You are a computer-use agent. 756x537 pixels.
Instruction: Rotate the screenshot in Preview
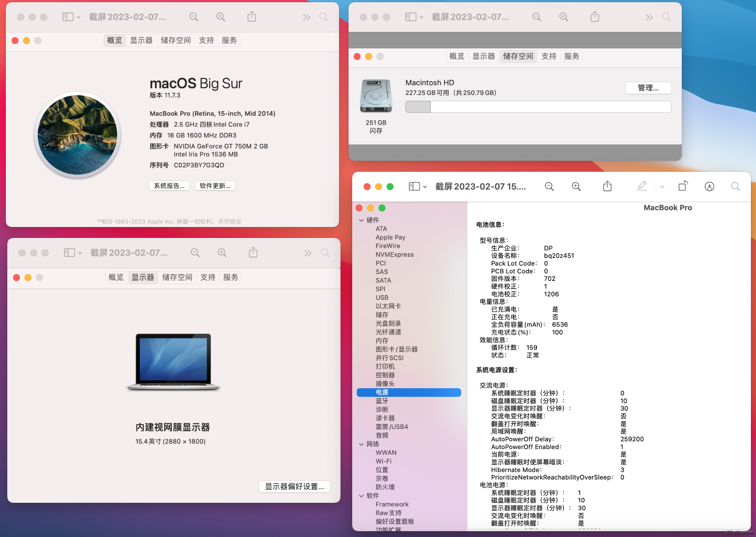(683, 186)
